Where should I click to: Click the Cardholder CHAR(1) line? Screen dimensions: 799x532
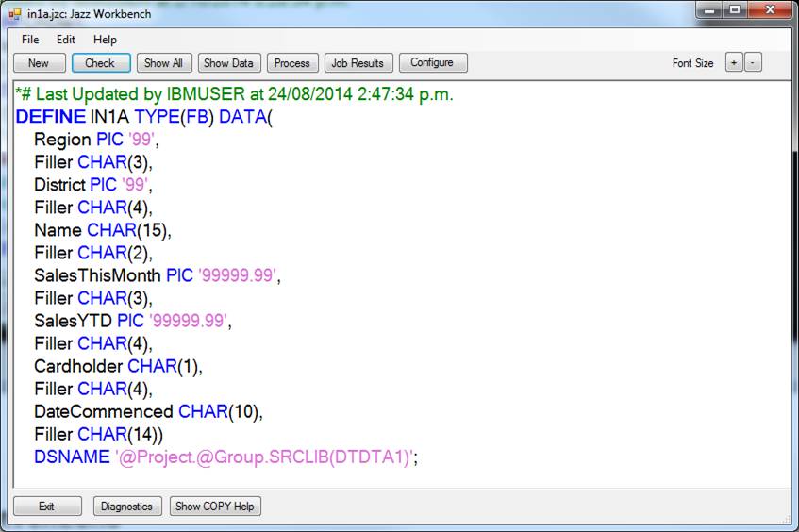pos(118,366)
